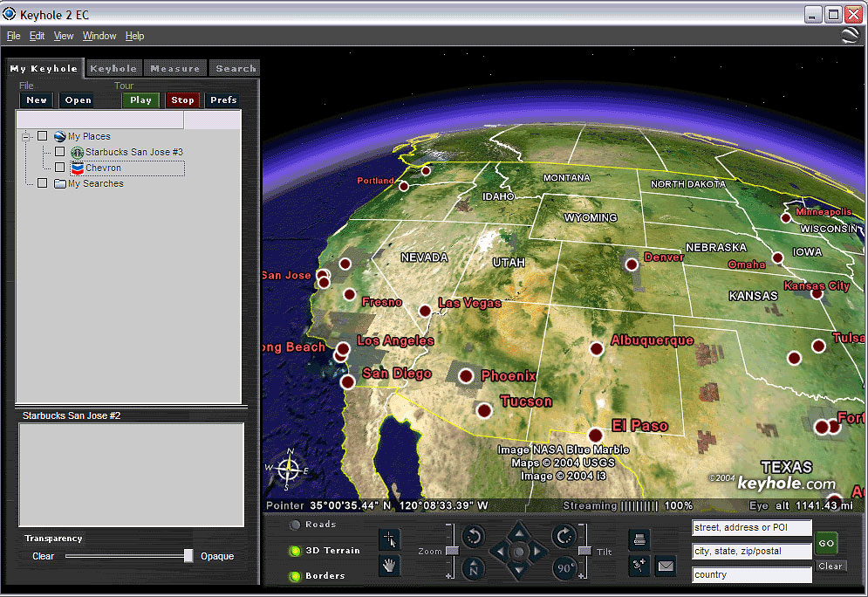Click the Keyhole globe logo beside the menu bar
868x597 pixels.
coord(851,36)
